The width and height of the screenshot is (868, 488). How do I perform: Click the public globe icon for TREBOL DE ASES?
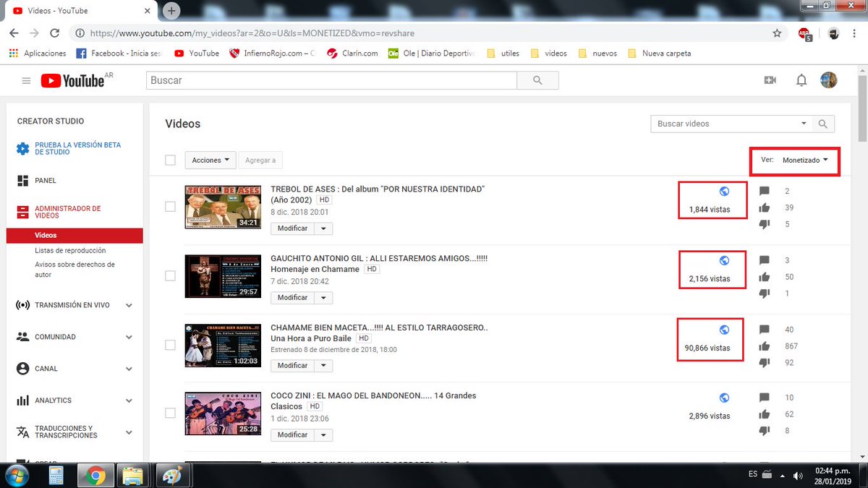pos(724,192)
